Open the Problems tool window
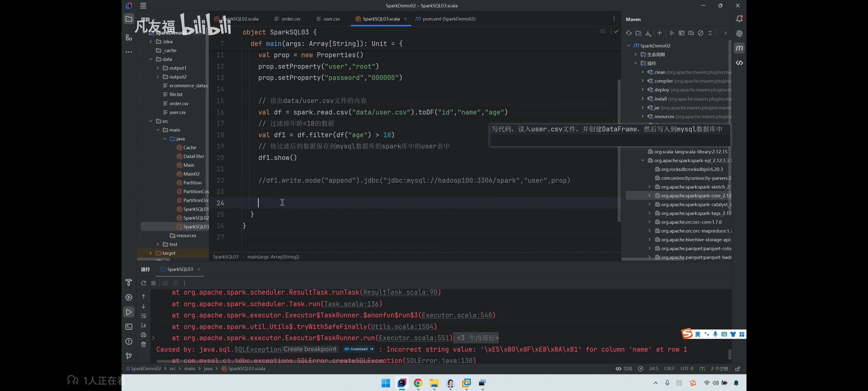Screen dimensions: 868x391 tap(129, 341)
